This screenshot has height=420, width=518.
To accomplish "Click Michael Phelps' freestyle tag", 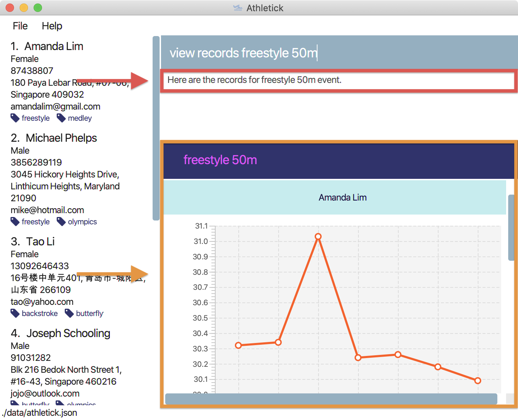I will (x=30, y=222).
